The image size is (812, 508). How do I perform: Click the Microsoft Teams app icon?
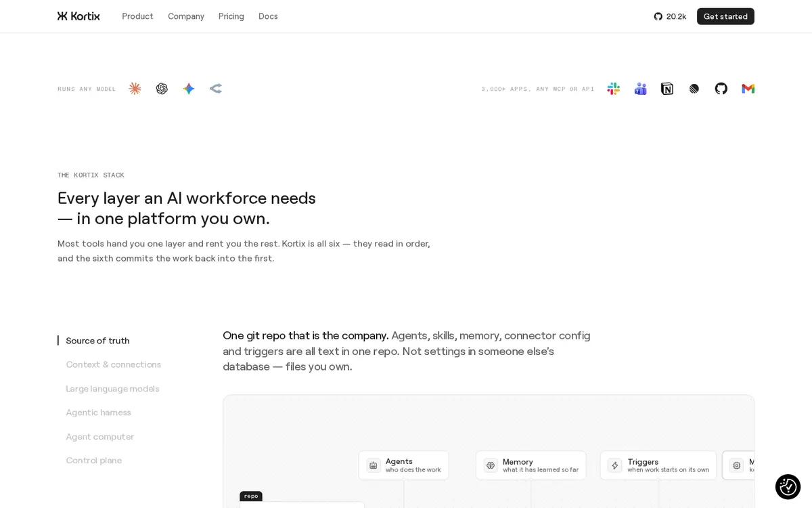[640, 89]
